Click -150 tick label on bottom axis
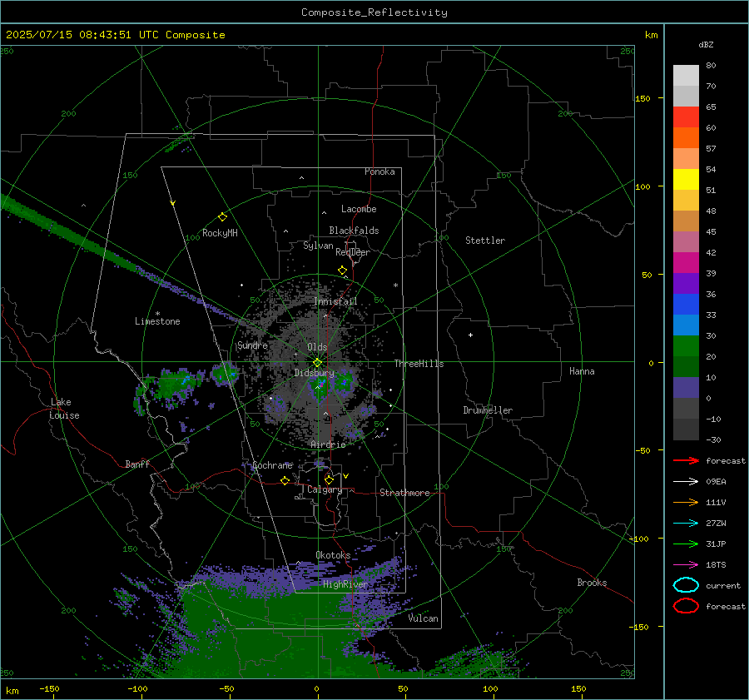The image size is (749, 700). click(x=49, y=688)
